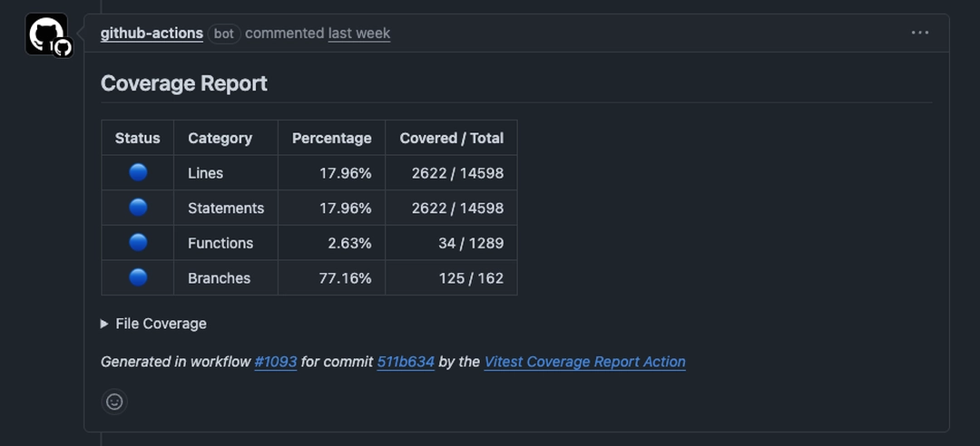The image size is (980, 446).
Task: Select the Lines category cell
Action: (226, 173)
